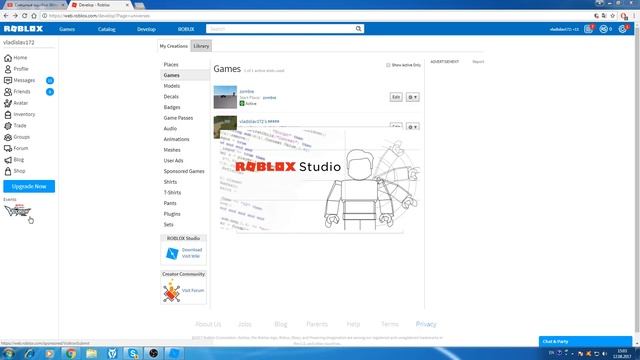Viewport: 640px width, 360px height.
Task: Select the Badges category
Action: [x=172, y=107]
